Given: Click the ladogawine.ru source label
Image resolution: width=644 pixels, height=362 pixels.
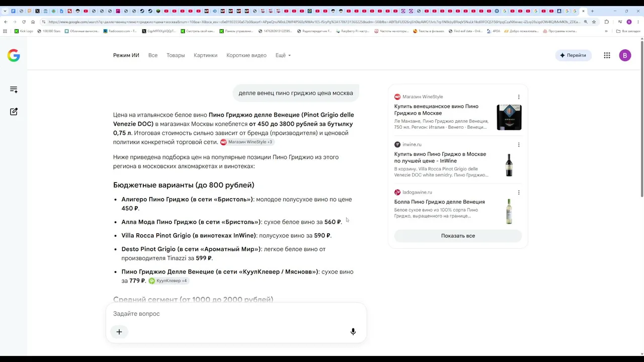Looking at the screenshot, I should tap(417, 193).
